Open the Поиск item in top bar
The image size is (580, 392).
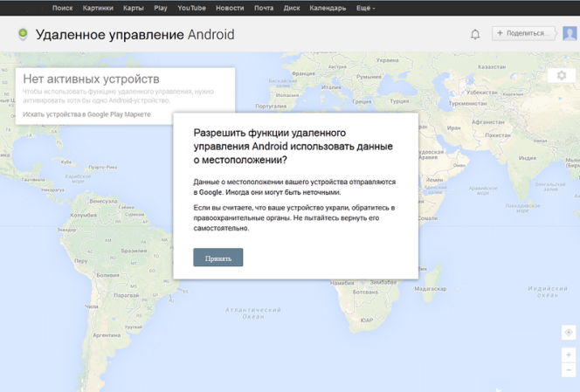[x=63, y=8]
